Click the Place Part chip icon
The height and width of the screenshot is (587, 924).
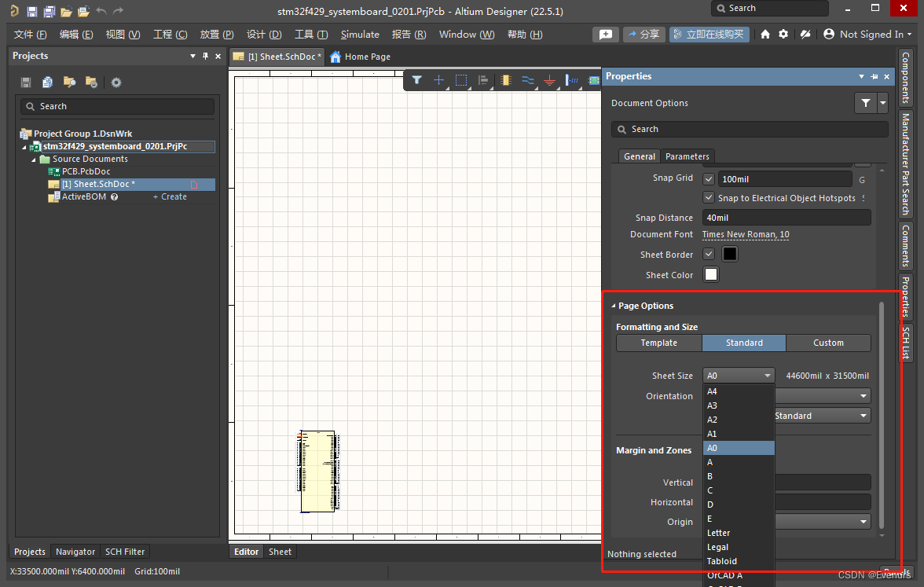tap(506, 80)
